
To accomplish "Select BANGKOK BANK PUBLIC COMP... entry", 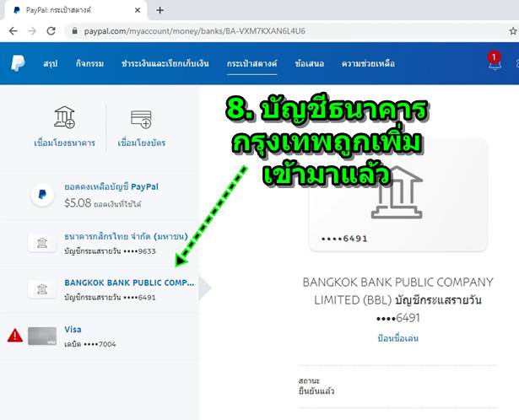I will 100,289.
